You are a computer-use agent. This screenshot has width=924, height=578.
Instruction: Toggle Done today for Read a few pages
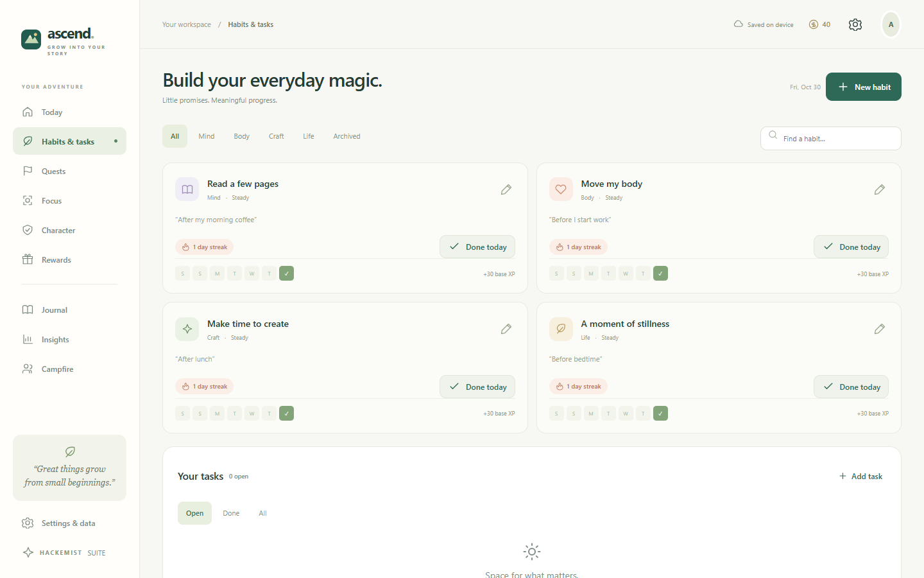tap(477, 247)
